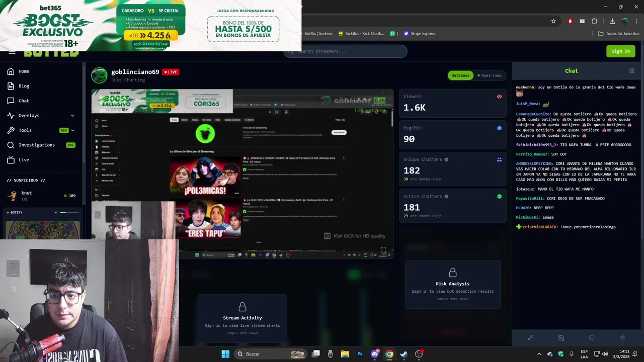The image size is (644, 362).
Task: Adjust the BOTIFY volume slider
Action: pyautogui.click(x=69, y=213)
